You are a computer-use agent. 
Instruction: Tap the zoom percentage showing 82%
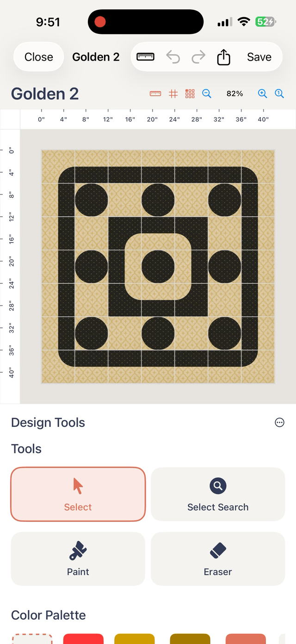(234, 94)
